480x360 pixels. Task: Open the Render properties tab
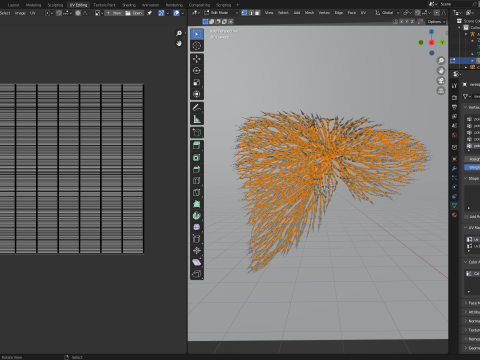[x=454, y=98]
